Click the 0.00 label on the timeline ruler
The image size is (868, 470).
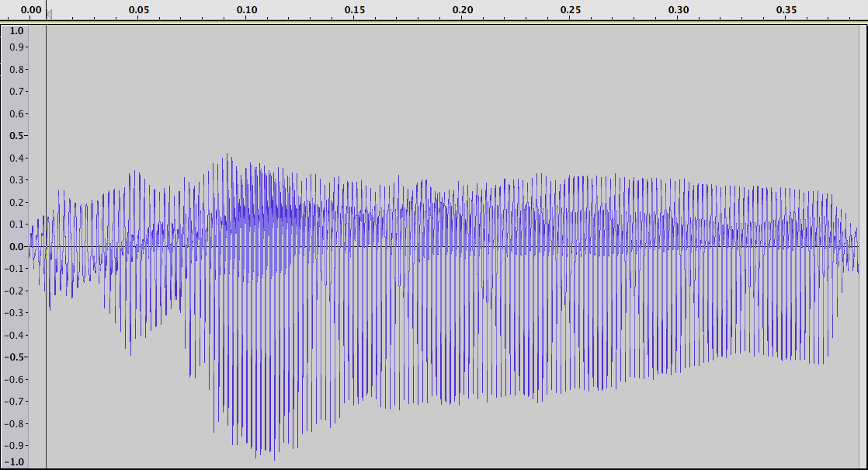tap(31, 10)
